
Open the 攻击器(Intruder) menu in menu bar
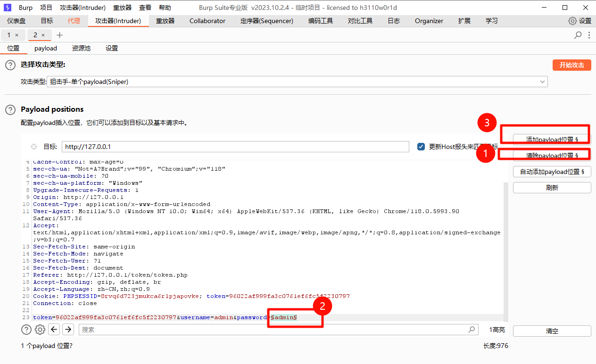(x=83, y=8)
